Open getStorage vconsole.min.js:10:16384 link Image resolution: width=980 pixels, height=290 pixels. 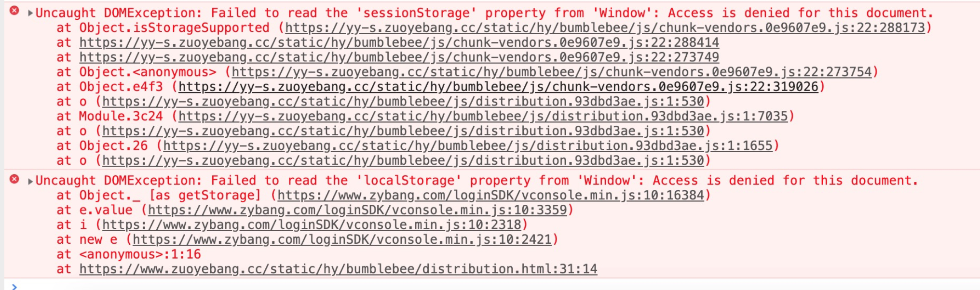pyautogui.click(x=491, y=196)
